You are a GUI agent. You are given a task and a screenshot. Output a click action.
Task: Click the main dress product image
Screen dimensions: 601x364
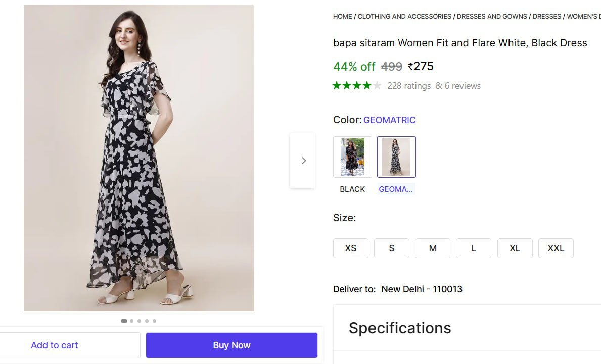pyautogui.click(x=139, y=158)
